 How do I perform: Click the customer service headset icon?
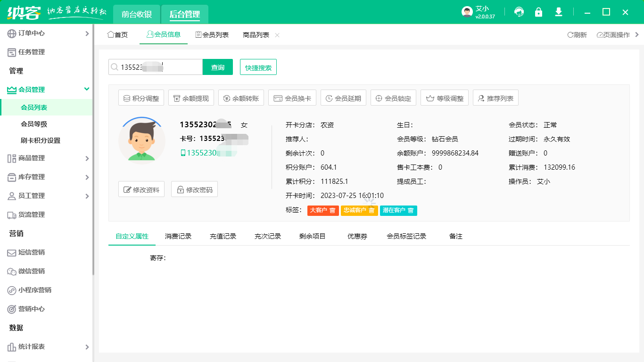point(519,12)
